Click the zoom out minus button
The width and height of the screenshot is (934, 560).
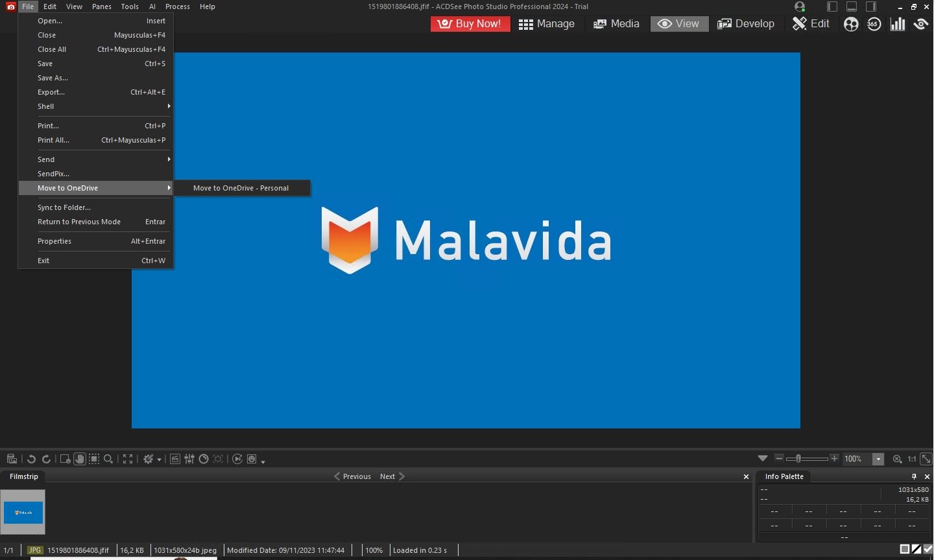780,458
